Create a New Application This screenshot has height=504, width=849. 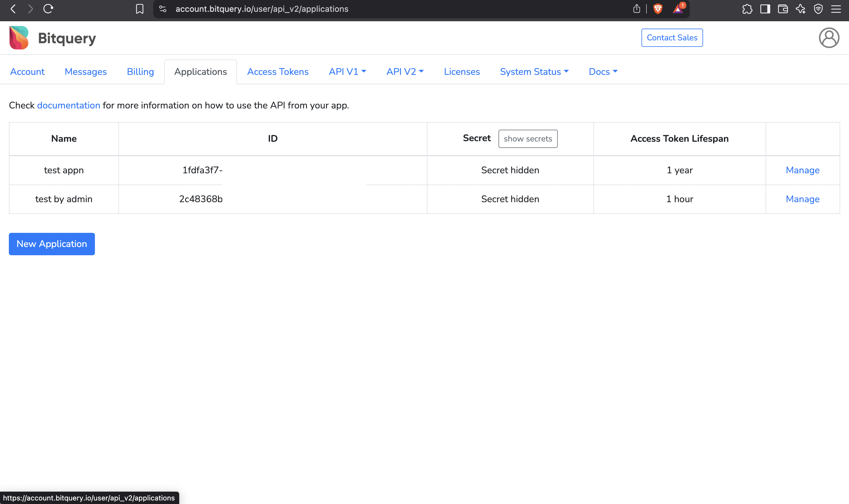tap(52, 244)
